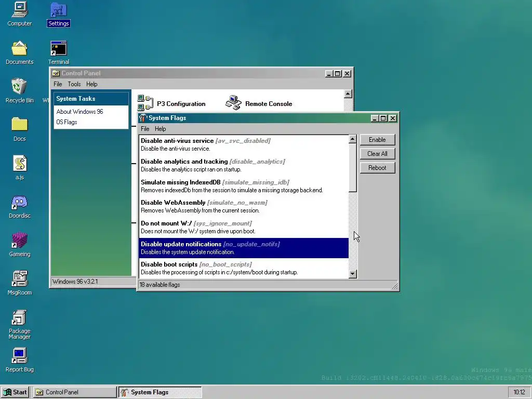Click the Reboot button
532x399 pixels.
click(377, 168)
